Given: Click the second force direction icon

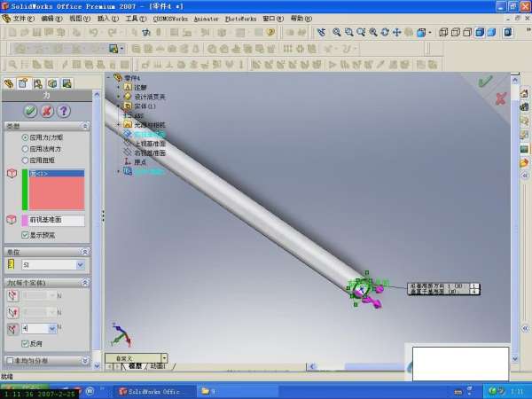Looking at the screenshot, I should (12, 312).
